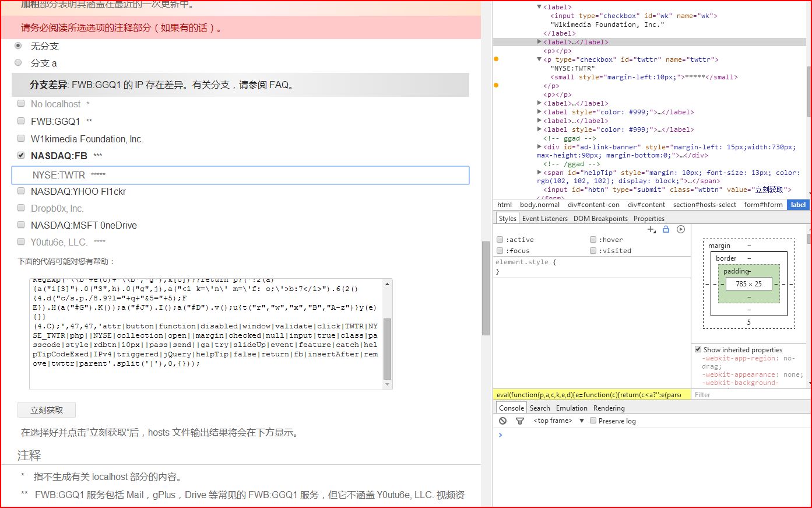Select the html breadcrumb
Screen dimensions: 812x508
click(505, 204)
